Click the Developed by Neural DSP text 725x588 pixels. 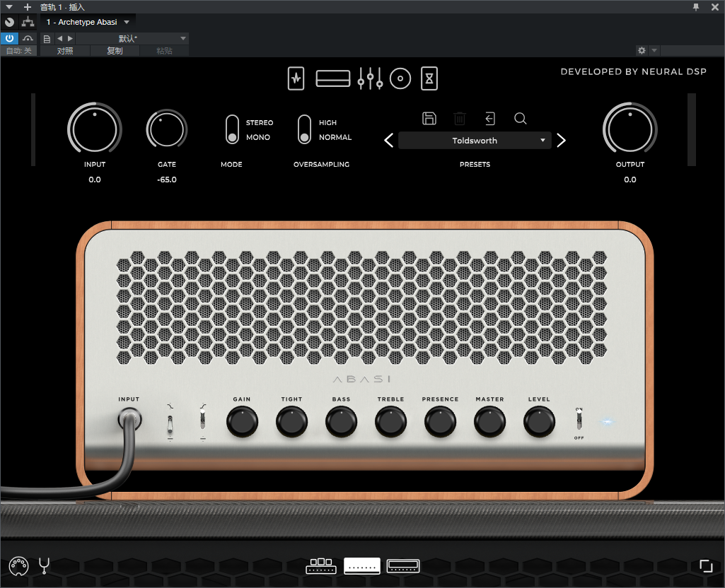point(634,71)
